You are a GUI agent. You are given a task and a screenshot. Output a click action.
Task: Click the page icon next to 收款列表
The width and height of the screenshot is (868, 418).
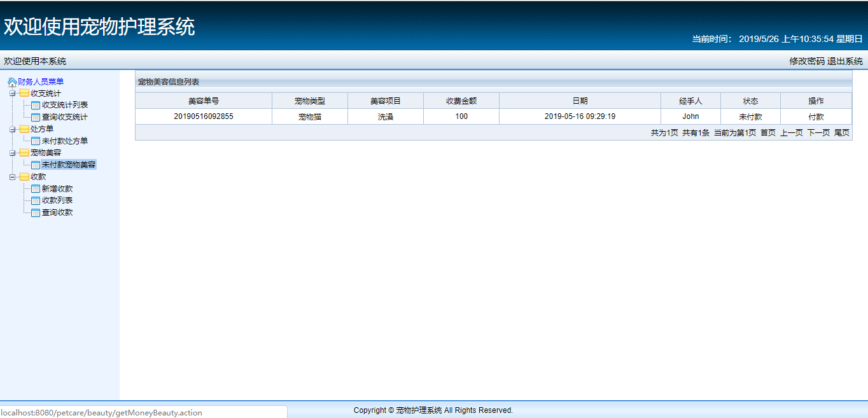click(x=36, y=200)
